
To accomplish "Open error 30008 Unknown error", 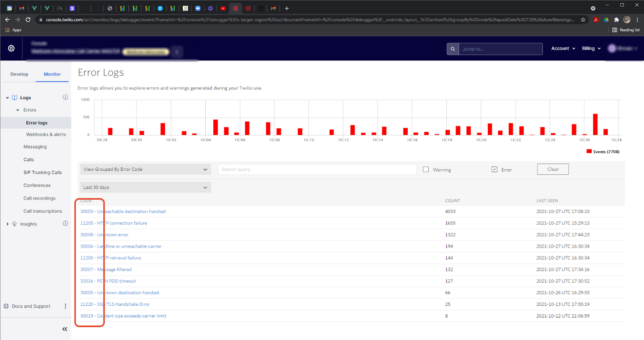I will tap(104, 235).
